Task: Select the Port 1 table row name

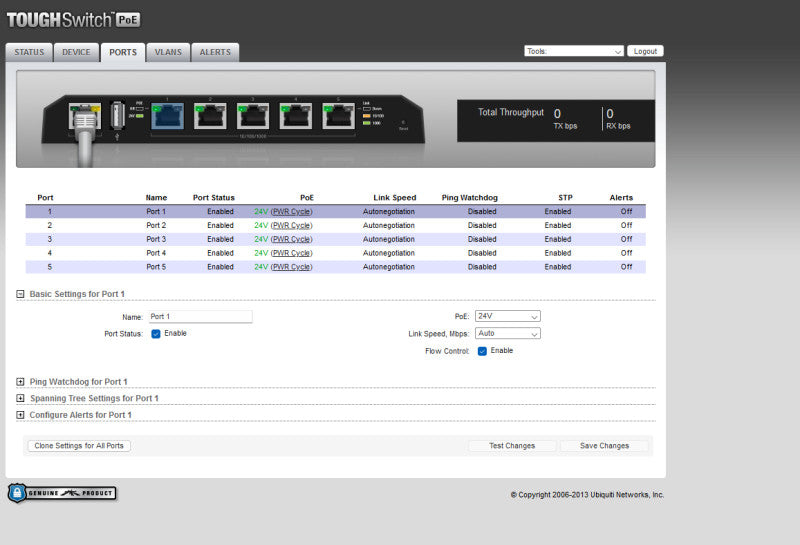Action: pyautogui.click(x=156, y=211)
